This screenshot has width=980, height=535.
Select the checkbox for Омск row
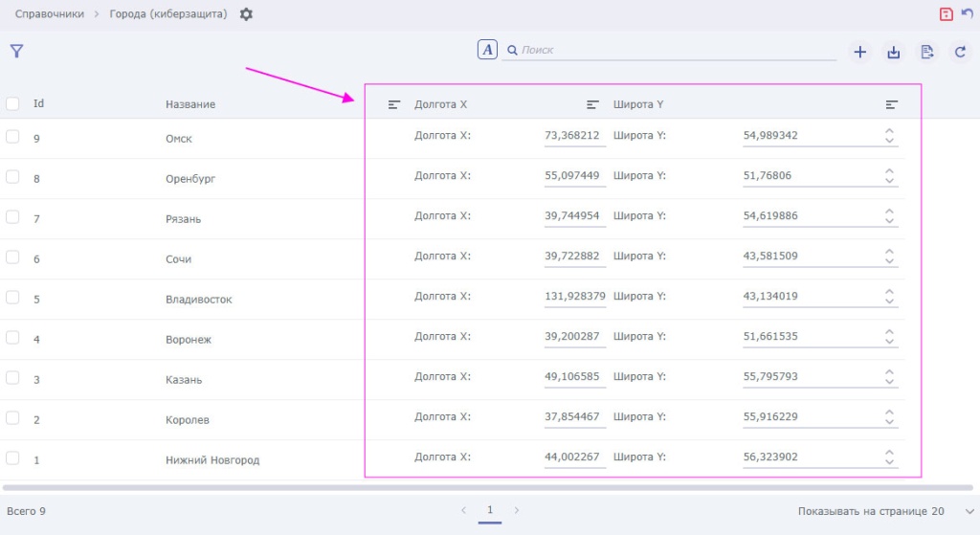click(12, 137)
